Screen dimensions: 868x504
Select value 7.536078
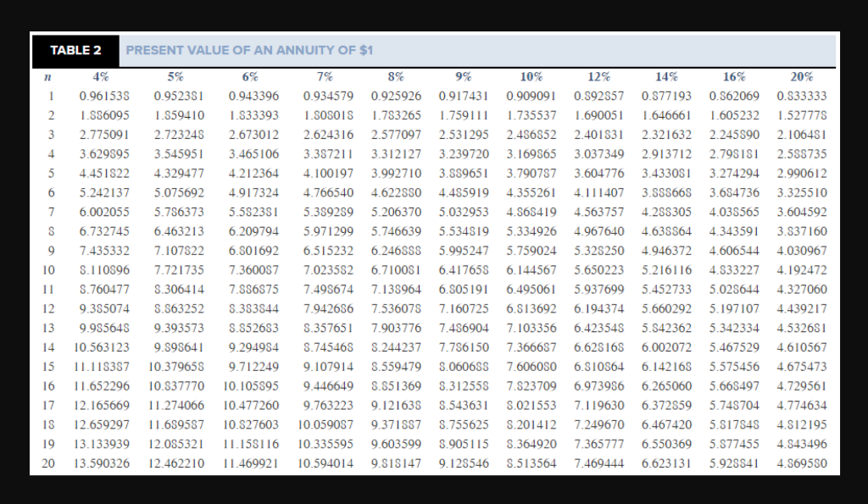(397, 308)
